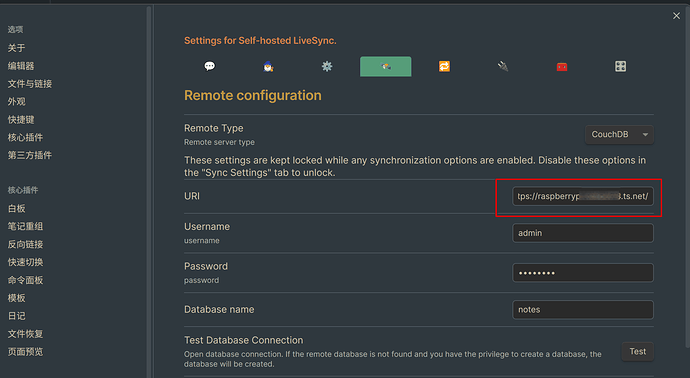Select the satellite remote configuration tab
The image size is (690, 378).
(385, 66)
